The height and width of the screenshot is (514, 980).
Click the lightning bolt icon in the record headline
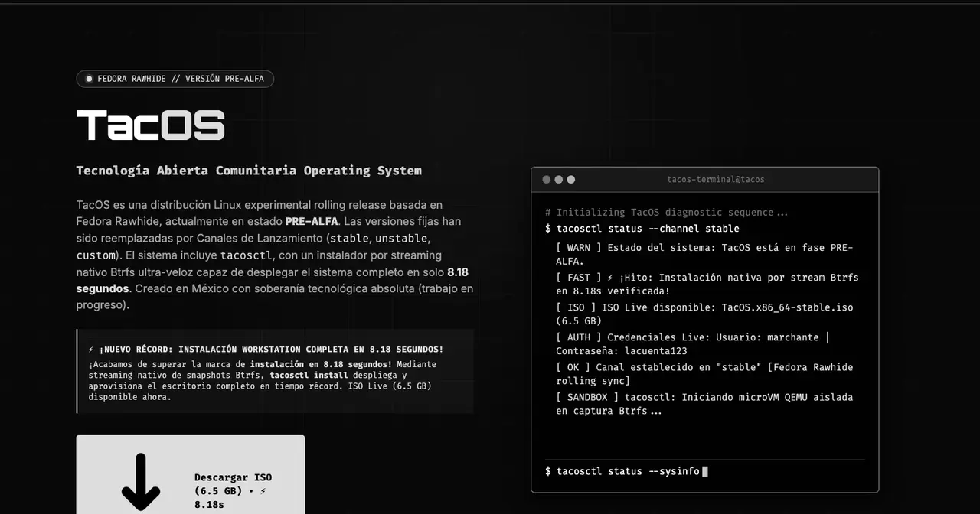click(x=92, y=349)
